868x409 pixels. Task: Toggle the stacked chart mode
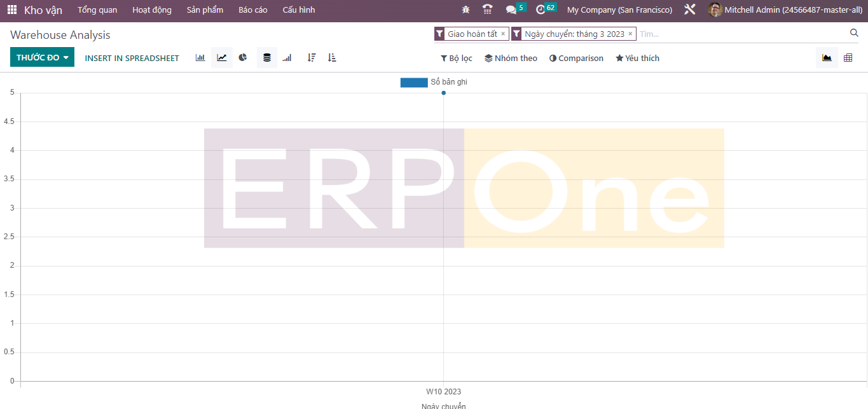click(x=266, y=58)
